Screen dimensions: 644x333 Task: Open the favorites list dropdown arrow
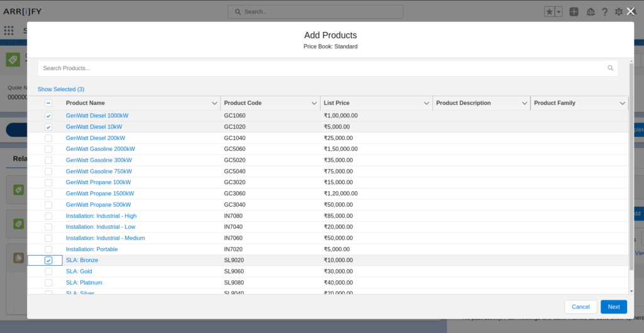pyautogui.click(x=558, y=12)
